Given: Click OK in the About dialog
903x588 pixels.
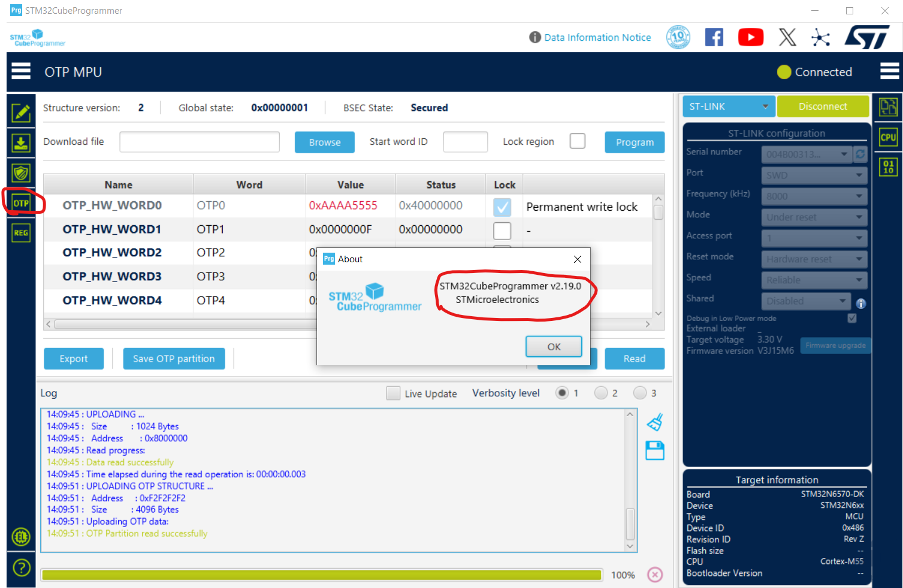Looking at the screenshot, I should tap(554, 347).
